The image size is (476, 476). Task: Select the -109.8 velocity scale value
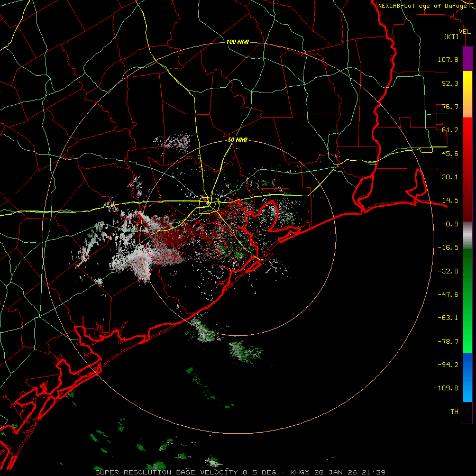(x=446, y=388)
